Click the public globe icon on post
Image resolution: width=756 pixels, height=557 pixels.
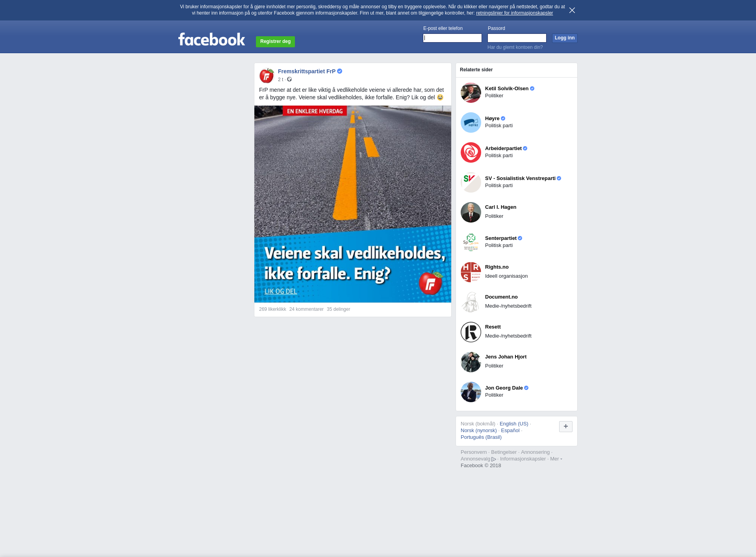(x=289, y=80)
